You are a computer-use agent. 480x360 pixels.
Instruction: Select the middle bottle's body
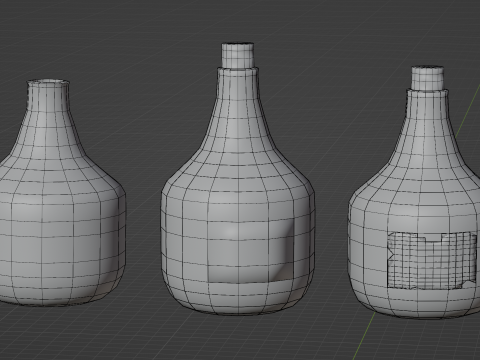tap(238, 192)
